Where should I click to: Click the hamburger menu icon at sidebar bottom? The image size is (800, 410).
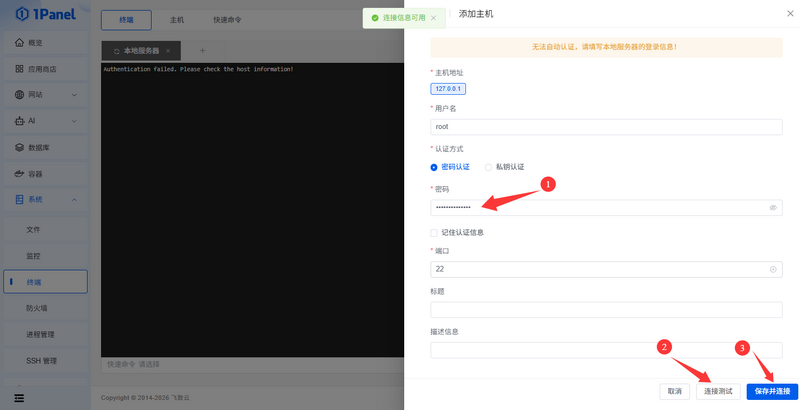(x=19, y=398)
